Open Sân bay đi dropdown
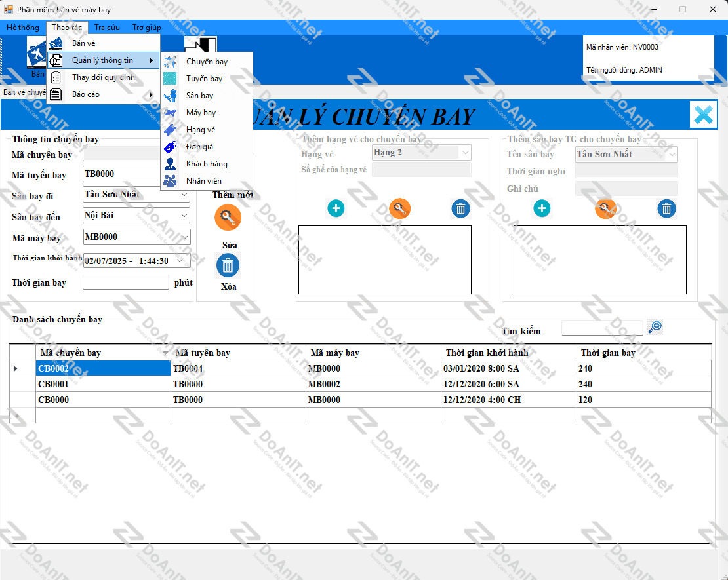 184,195
